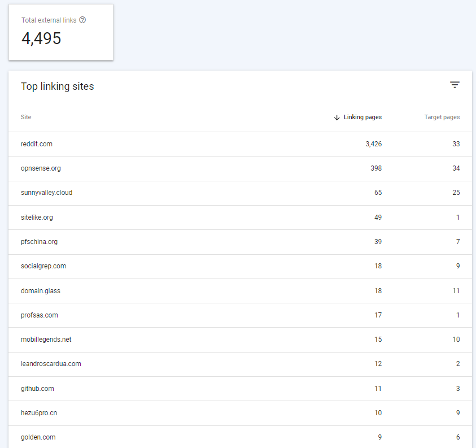Click the 17 linking pages value
The height and width of the screenshot is (448, 476).
point(378,315)
